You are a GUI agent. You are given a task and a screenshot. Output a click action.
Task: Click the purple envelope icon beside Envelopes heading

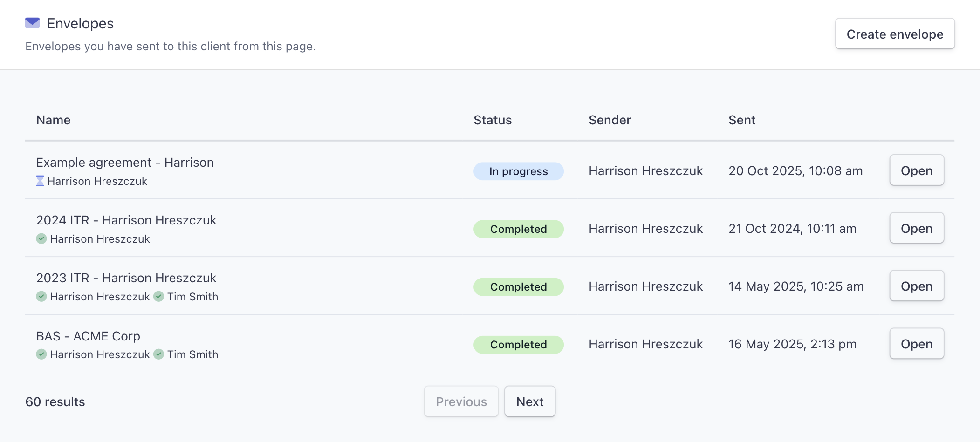pos(32,23)
